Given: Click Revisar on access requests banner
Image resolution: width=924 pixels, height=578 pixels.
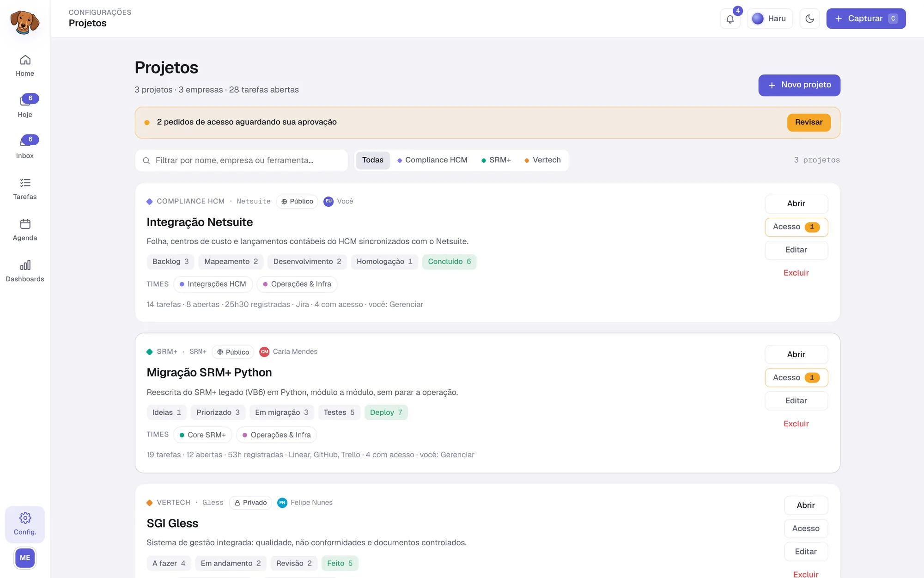Looking at the screenshot, I should pyautogui.click(x=808, y=123).
